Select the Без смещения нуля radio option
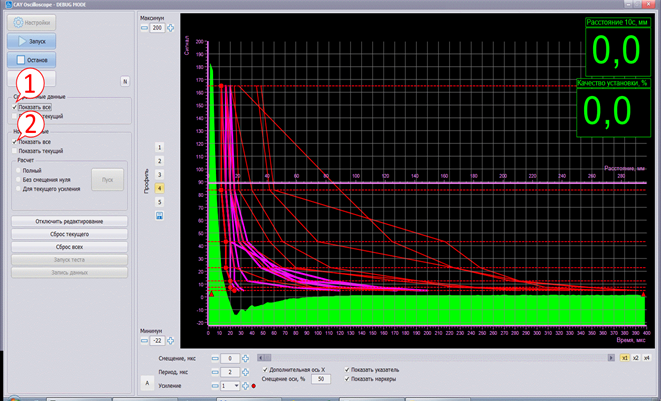This screenshot has width=661, height=401. (18, 179)
